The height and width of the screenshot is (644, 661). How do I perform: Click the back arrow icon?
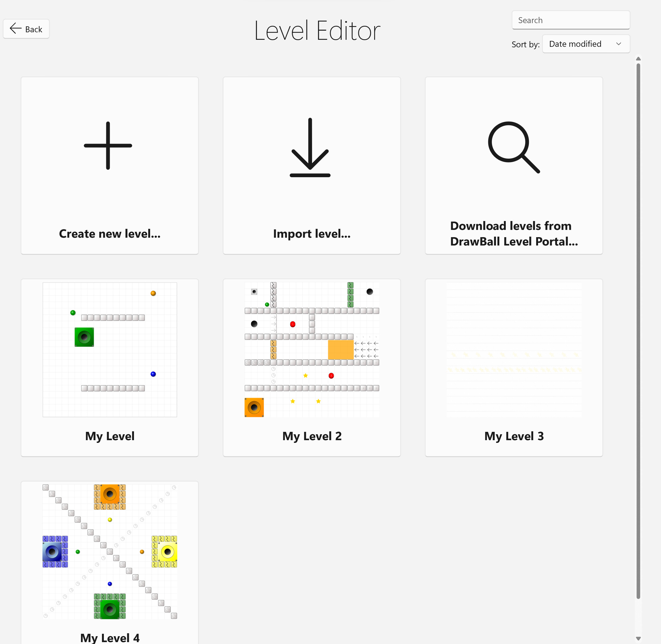click(15, 29)
